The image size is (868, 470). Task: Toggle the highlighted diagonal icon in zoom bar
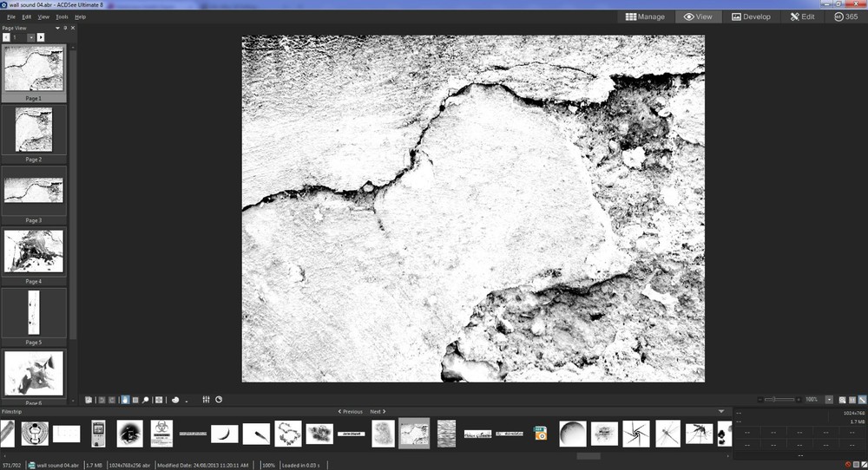[x=863, y=400]
